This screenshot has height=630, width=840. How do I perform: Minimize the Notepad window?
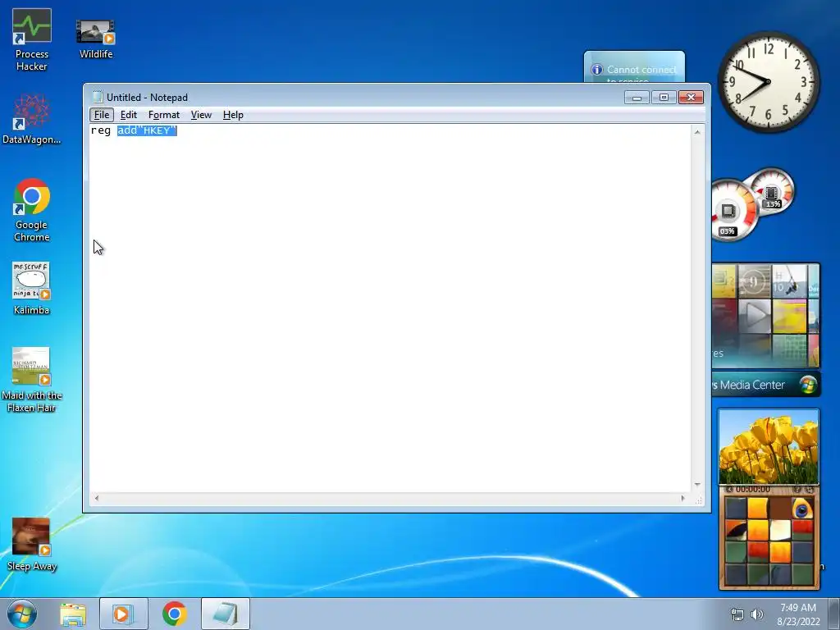coord(637,98)
